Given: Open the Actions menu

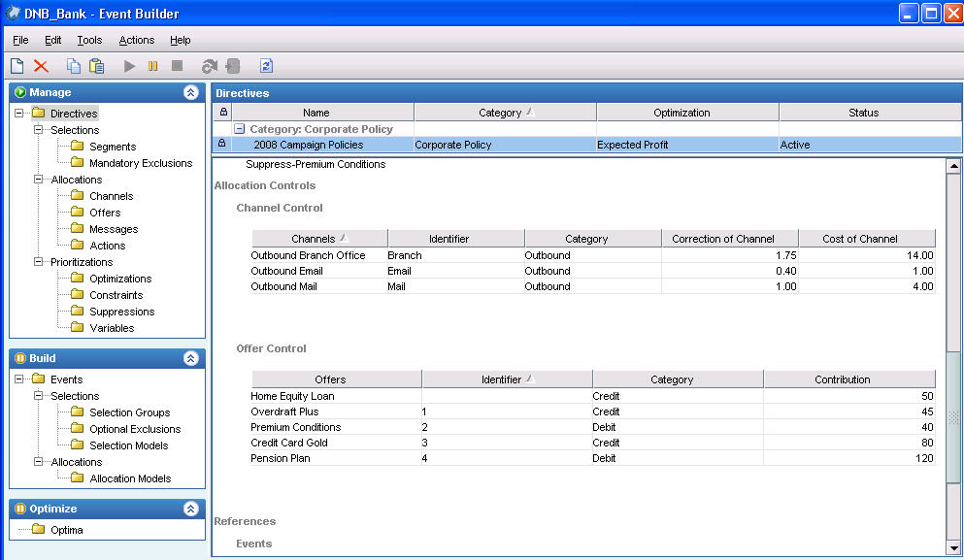Looking at the screenshot, I should coord(137,40).
